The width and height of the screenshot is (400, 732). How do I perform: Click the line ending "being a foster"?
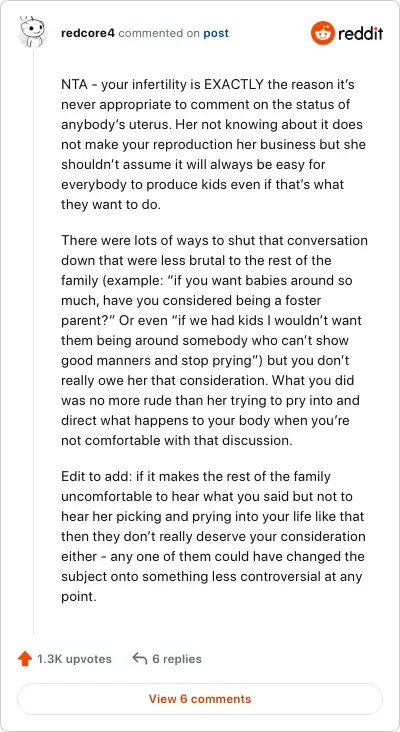[x=191, y=301]
